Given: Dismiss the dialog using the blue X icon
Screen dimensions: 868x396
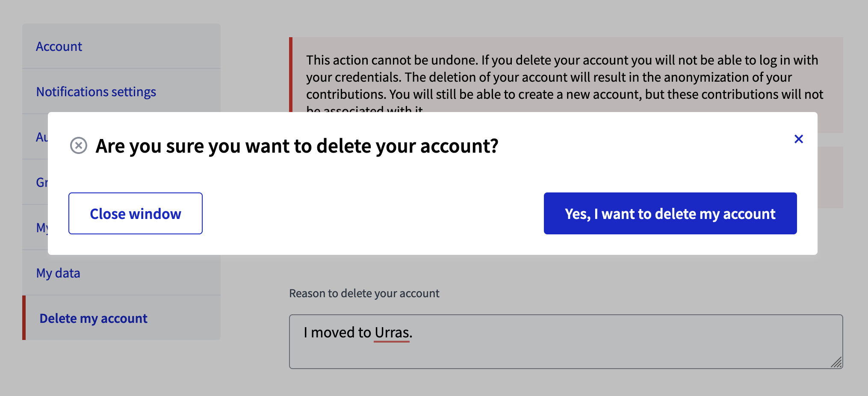Looking at the screenshot, I should click(799, 139).
